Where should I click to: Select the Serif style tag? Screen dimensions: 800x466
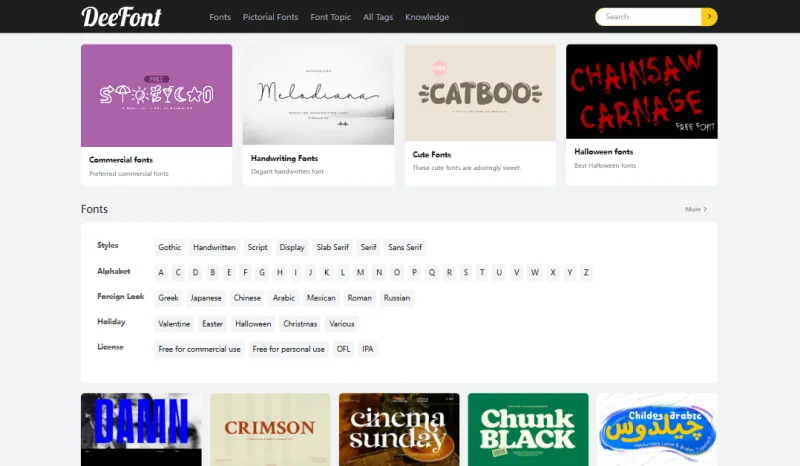coord(368,247)
